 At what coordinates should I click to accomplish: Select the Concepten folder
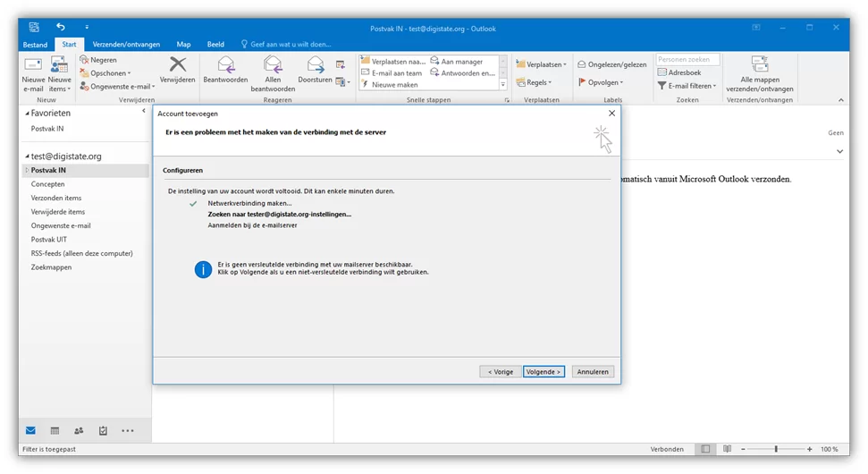click(x=47, y=184)
